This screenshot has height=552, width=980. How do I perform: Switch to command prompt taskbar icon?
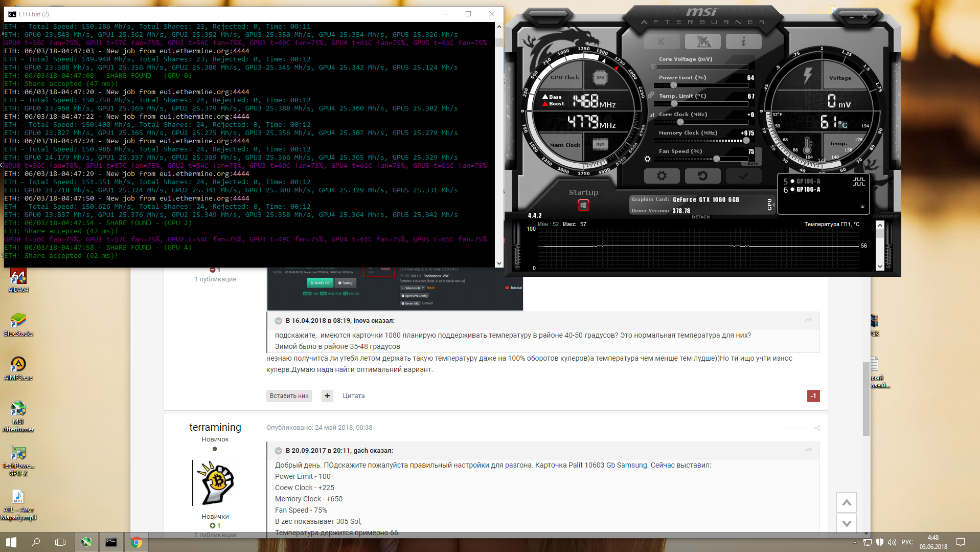coord(111,542)
